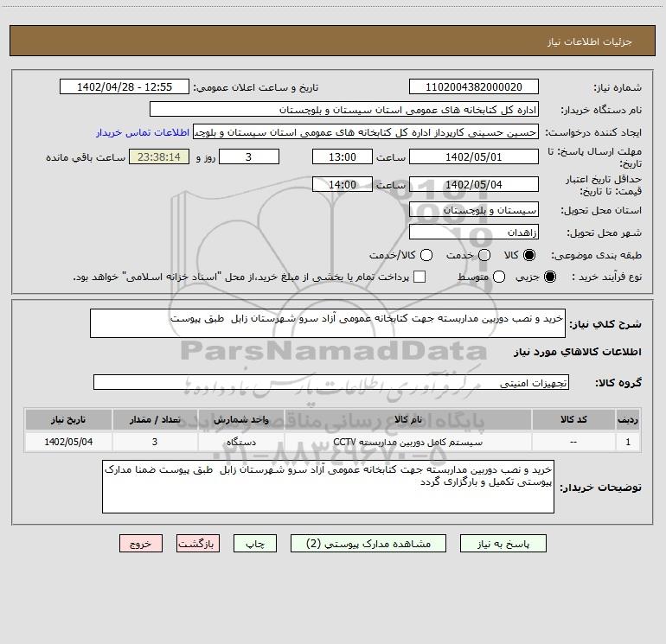The height and width of the screenshot is (644, 666).
Task: Open مشاهده مدارک پیوستی (2) button
Action: 368,544
